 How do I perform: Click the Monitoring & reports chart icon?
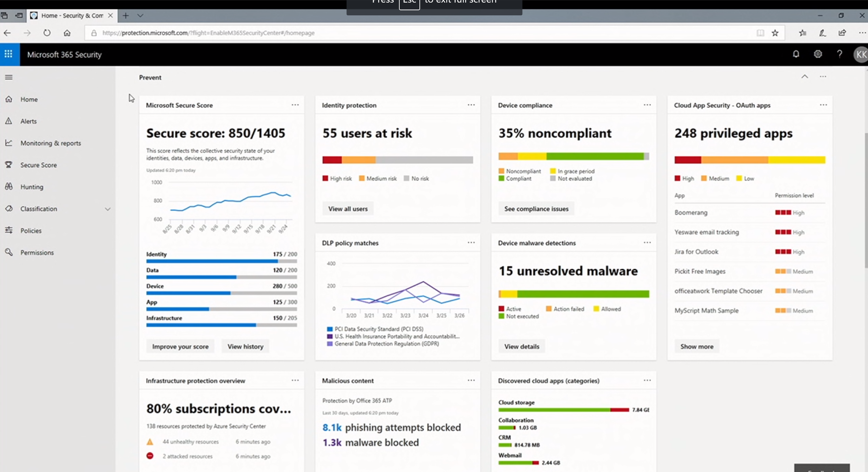(9, 143)
